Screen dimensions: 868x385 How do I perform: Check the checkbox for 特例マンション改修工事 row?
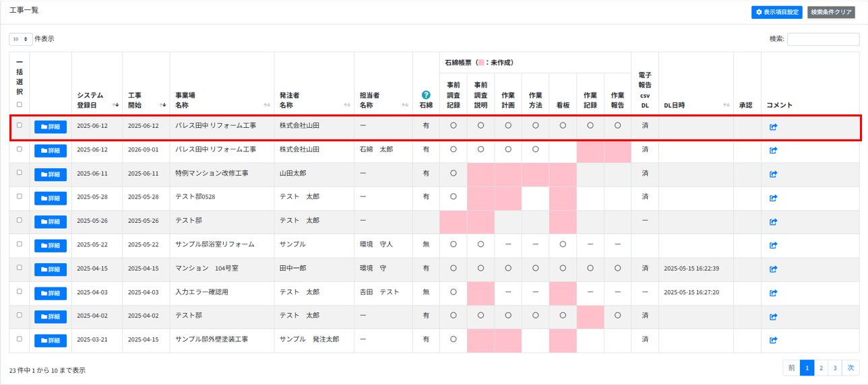tap(20, 173)
